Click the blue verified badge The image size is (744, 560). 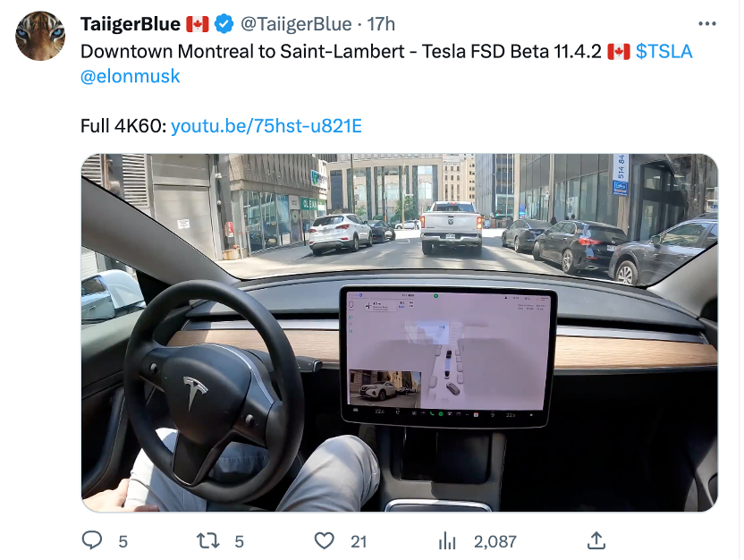224,24
